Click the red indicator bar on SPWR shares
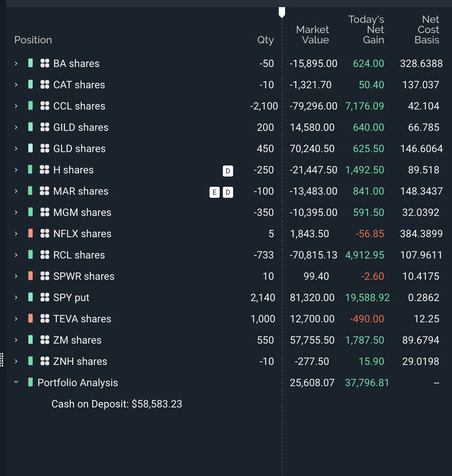Screen dimensions: 452x476 31,276
